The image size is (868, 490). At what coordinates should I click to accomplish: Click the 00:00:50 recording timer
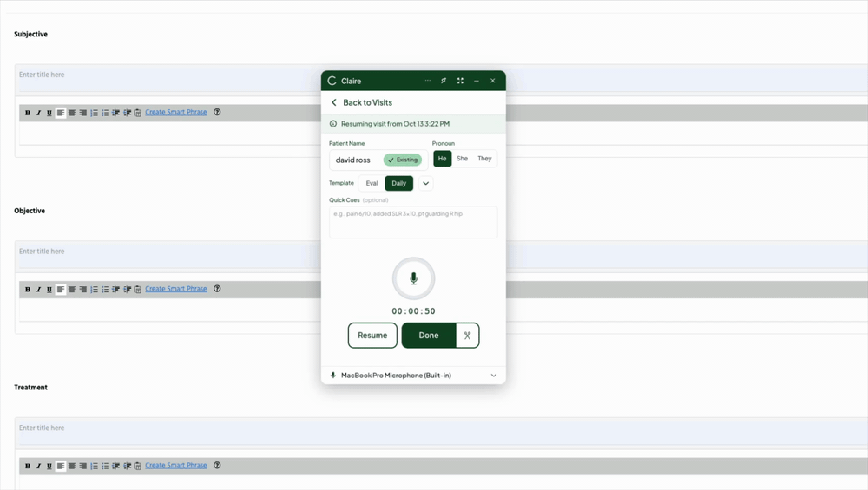(x=413, y=310)
